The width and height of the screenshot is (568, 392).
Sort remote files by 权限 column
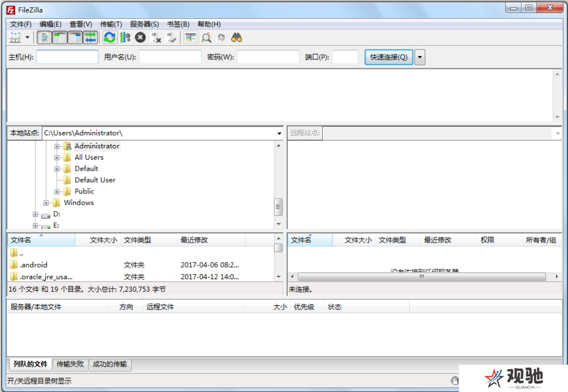(499, 240)
